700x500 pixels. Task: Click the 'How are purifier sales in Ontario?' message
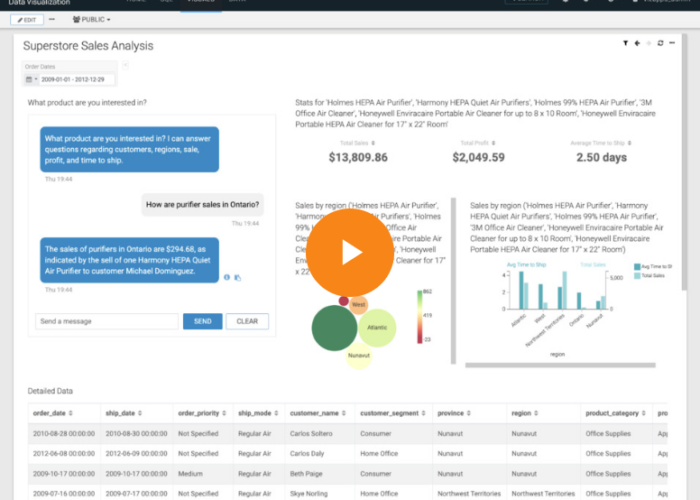(202, 205)
